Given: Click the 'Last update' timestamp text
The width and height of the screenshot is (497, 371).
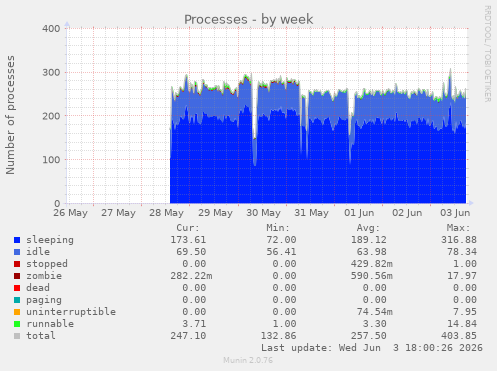Looking at the screenshot, I should (372, 348).
